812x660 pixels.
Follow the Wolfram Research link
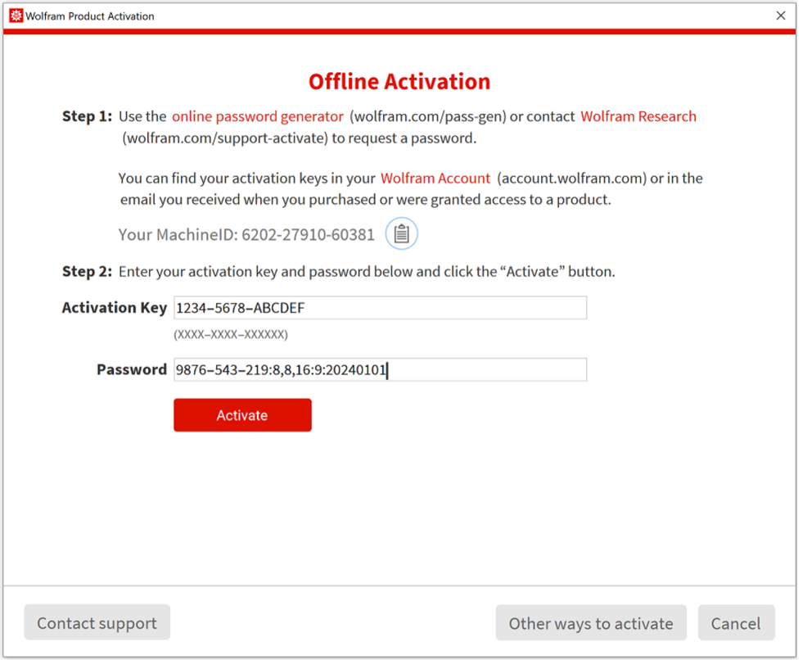(x=638, y=116)
